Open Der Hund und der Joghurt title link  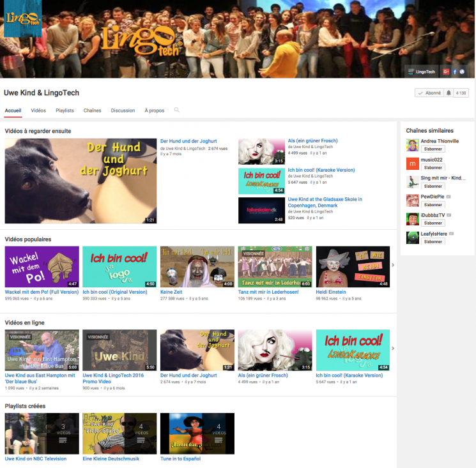(x=188, y=141)
